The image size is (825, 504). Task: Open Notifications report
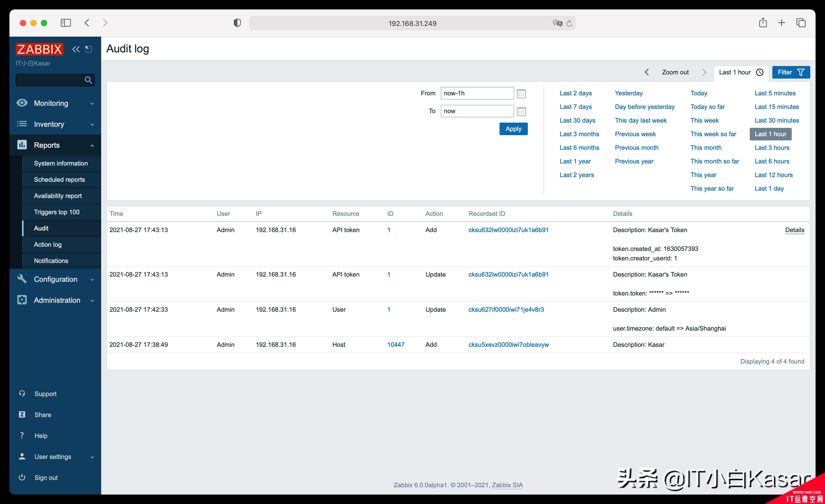61,261
